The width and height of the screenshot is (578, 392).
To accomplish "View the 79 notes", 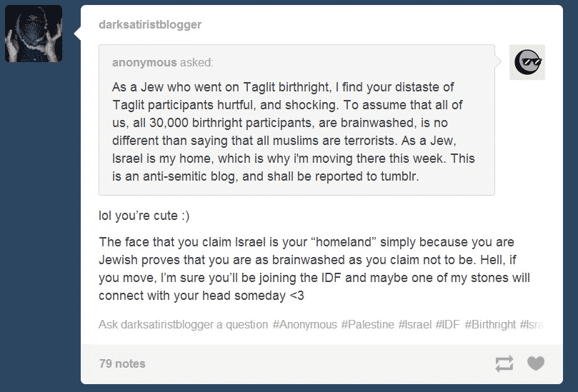I will point(122,363).
